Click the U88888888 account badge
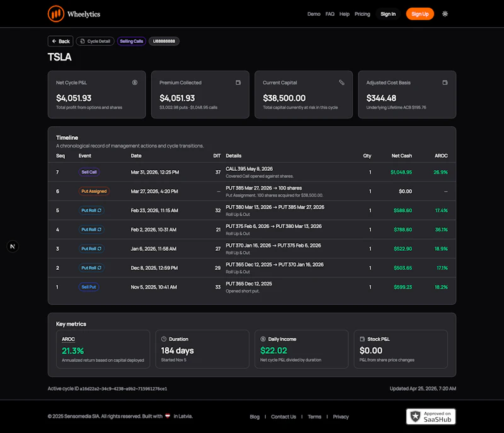The height and width of the screenshot is (433, 504). click(x=164, y=41)
